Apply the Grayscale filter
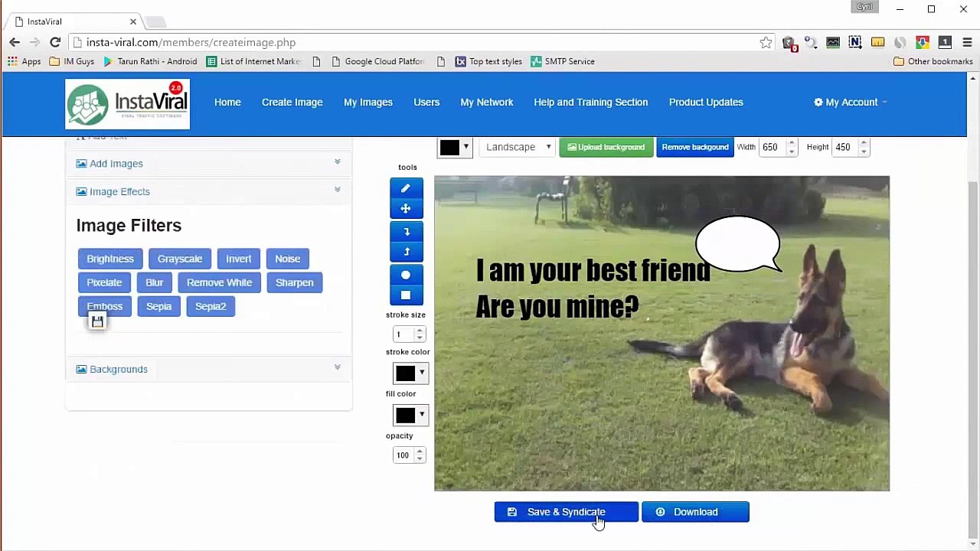980x551 pixels. tap(180, 259)
